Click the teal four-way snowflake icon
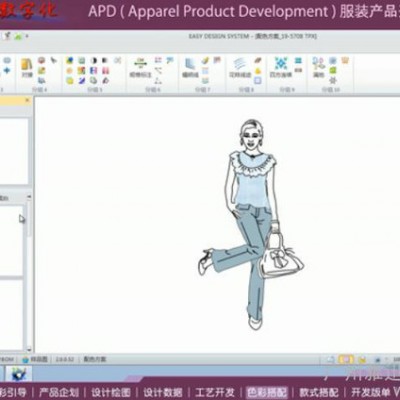The image size is (400, 400). [281, 63]
